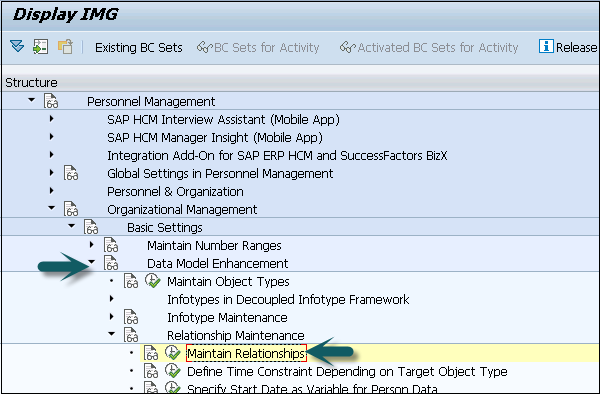Expand the Maintain Number Ranges node
Screen dimensions: 600x394
91,244
